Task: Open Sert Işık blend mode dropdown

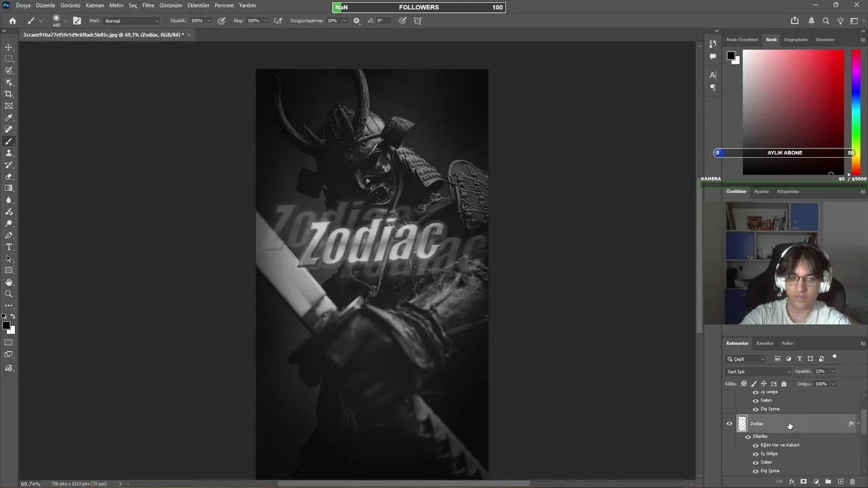Action: tap(758, 371)
